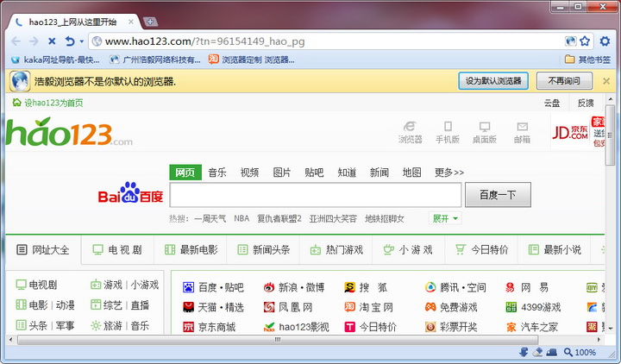621x364 pixels.
Task: Select the 图片 search tab
Action: coord(282,173)
